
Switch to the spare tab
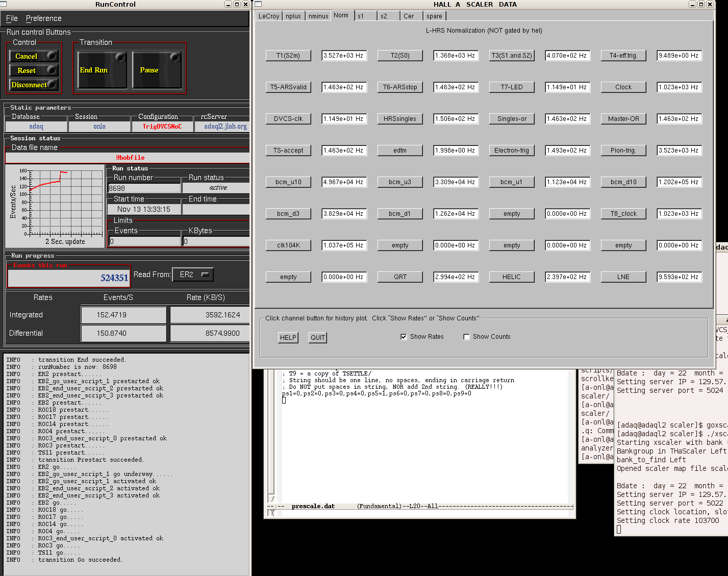[x=434, y=16]
